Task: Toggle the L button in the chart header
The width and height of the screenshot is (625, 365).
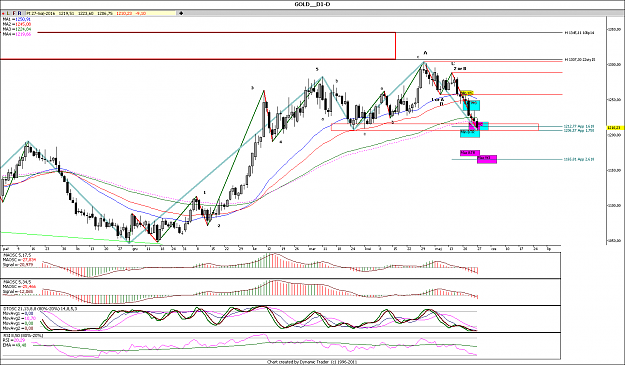Action: click(8, 13)
